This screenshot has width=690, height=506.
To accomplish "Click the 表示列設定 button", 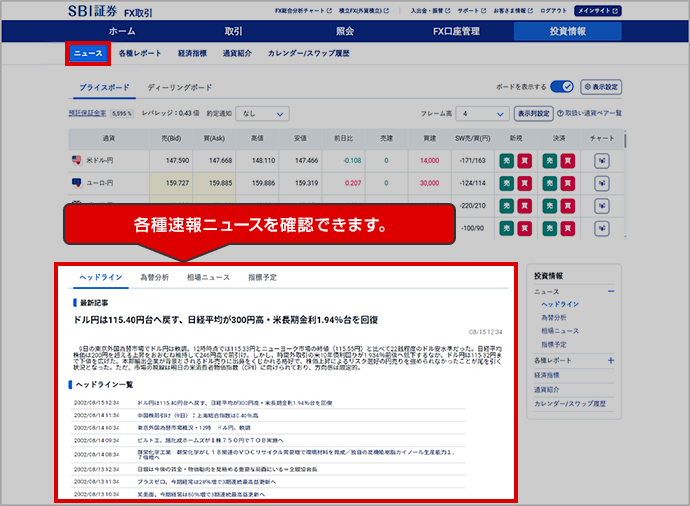I will coord(533,114).
